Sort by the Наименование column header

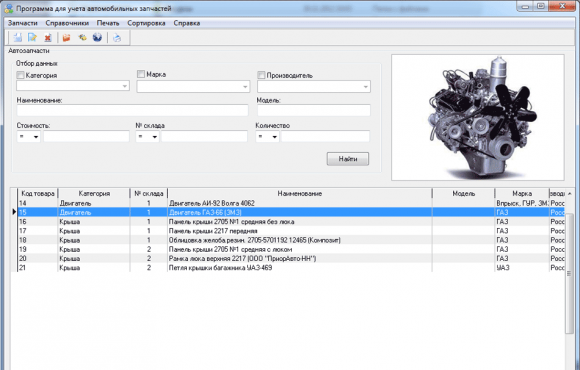300,193
